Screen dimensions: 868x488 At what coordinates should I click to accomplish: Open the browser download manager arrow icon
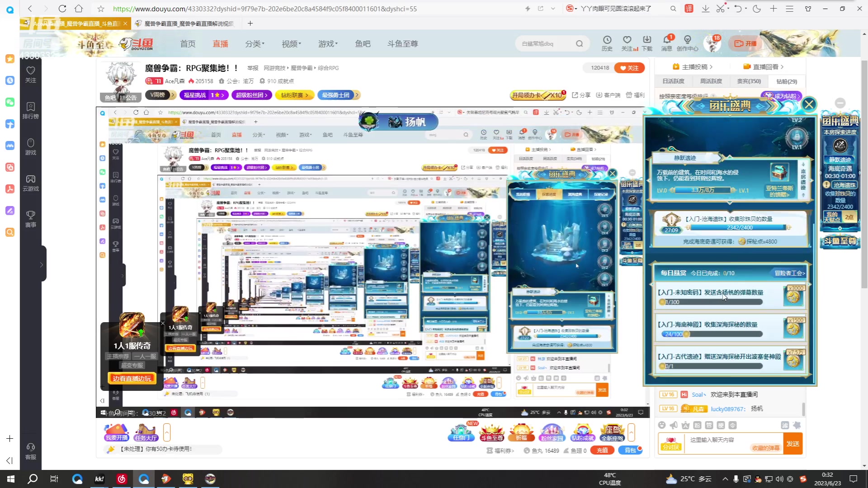[x=705, y=9]
